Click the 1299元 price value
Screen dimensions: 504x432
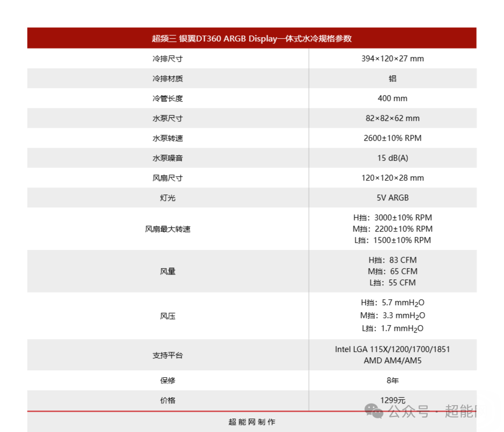pos(392,400)
